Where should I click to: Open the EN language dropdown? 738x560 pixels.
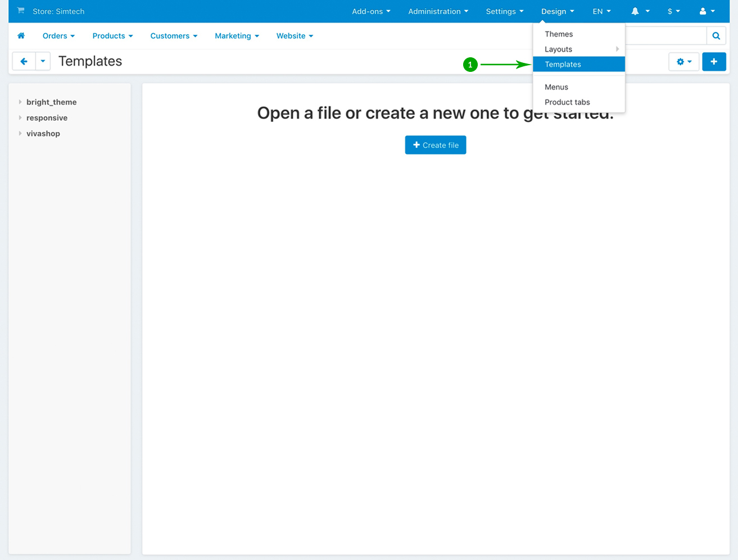coord(601,11)
